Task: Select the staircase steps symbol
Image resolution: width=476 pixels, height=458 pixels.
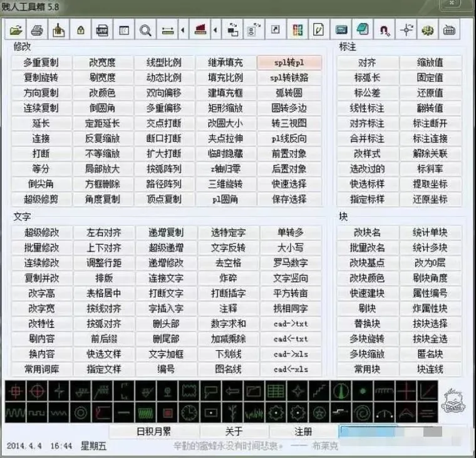Action: [319, 391]
